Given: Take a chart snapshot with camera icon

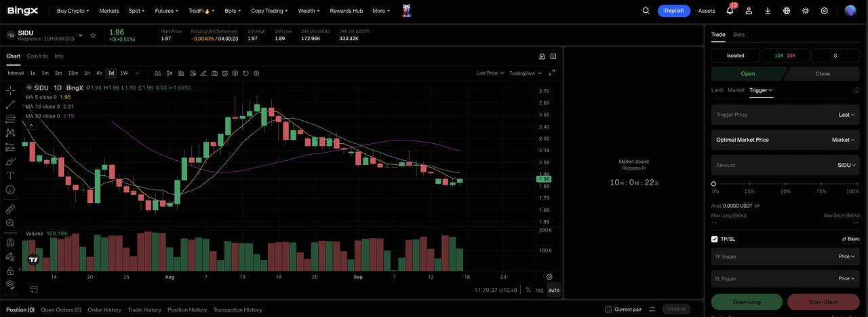Looking at the screenshot, I should tap(214, 73).
